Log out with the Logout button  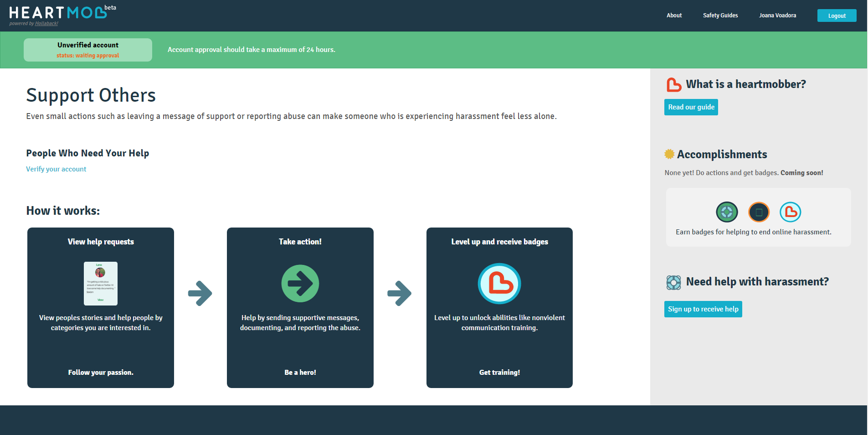tap(837, 16)
